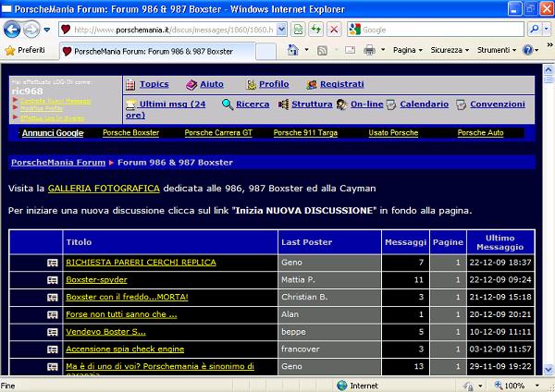Image resolution: width=555 pixels, height=392 pixels.
Task: Click the RSS feeds icon
Action: click(322, 51)
